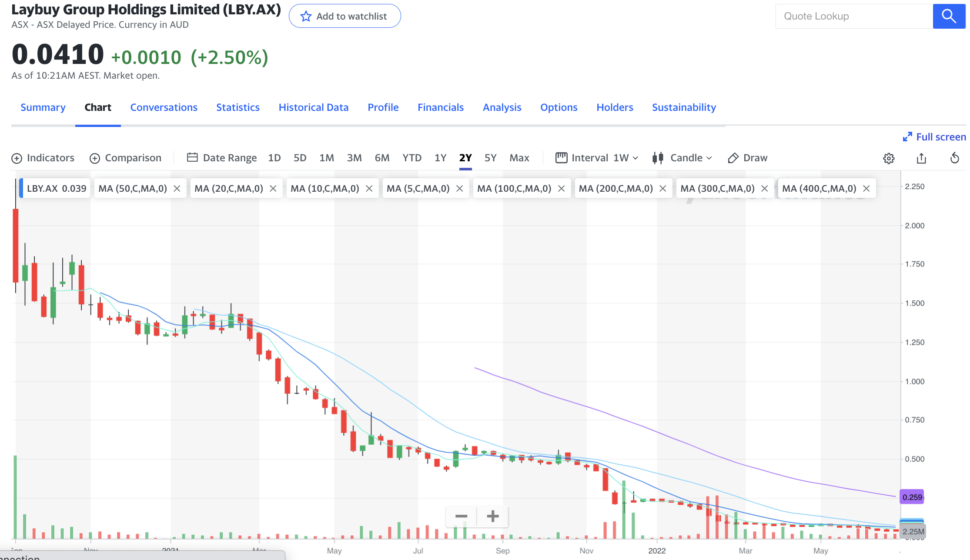Open the Financials tab

(x=441, y=107)
